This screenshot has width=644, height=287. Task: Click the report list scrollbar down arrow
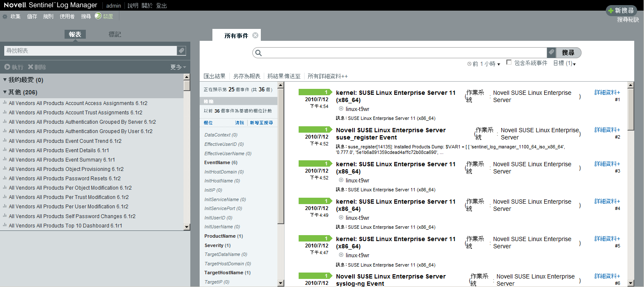[187, 227]
